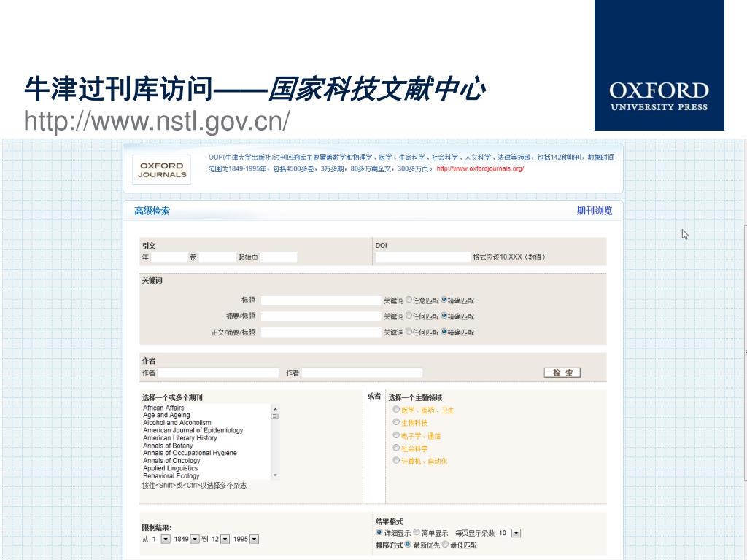Select Annals of Botany journal
Image resolution: width=747 pixels, height=560 pixels.
[168, 446]
